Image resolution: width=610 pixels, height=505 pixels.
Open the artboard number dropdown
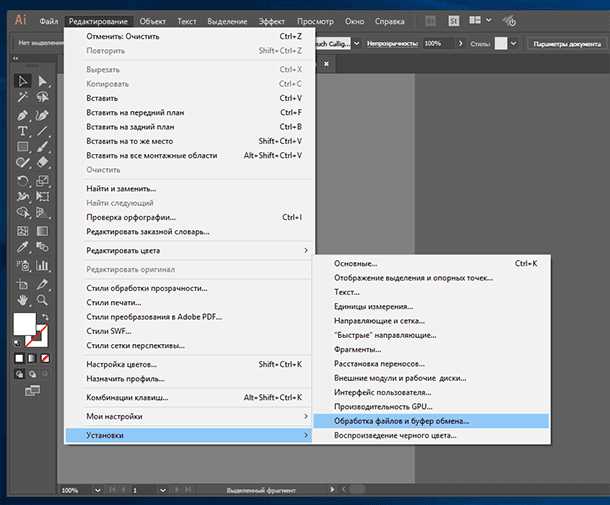[163, 491]
